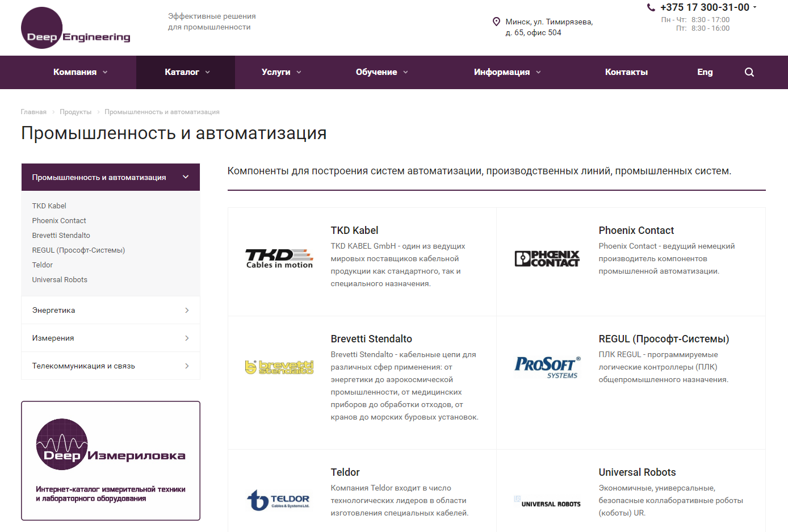This screenshot has width=788, height=532.
Task: Open Brevetti Stendalto in sidebar
Action: [61, 235]
